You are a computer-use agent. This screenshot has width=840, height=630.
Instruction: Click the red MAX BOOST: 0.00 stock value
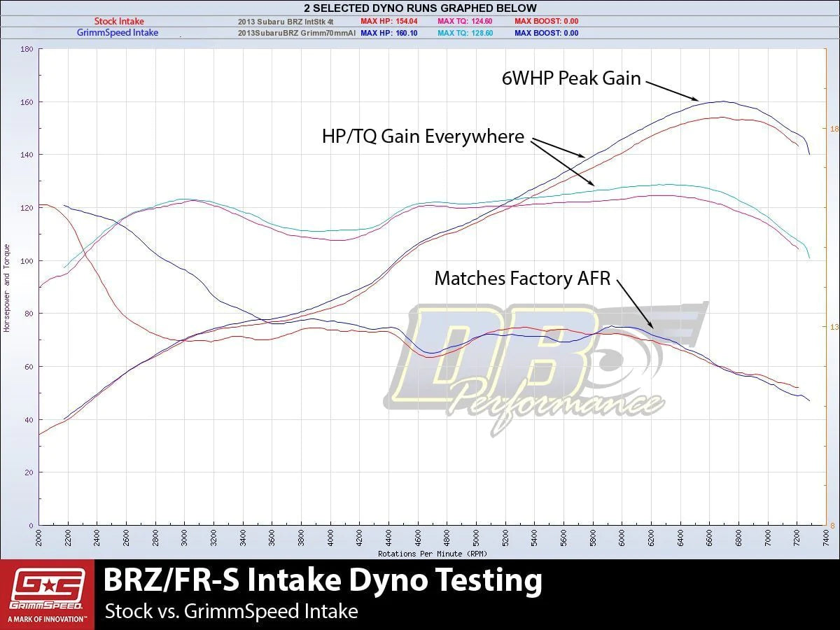tap(546, 22)
